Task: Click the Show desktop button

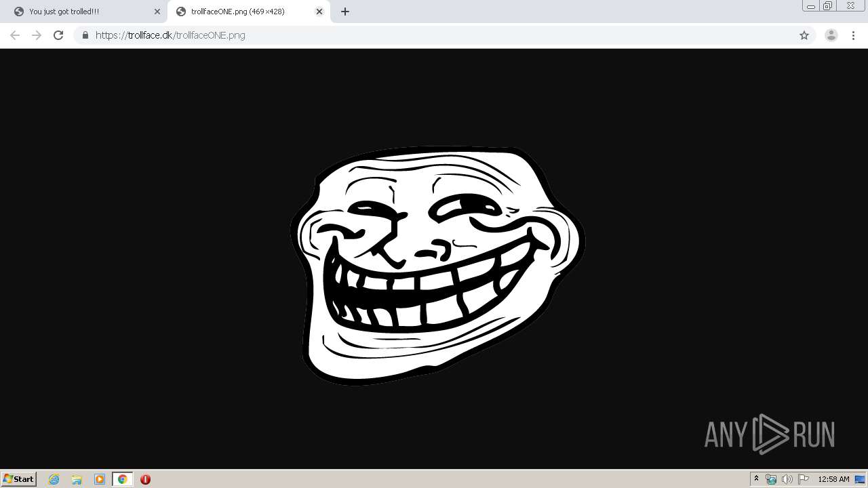Action: click(861, 479)
